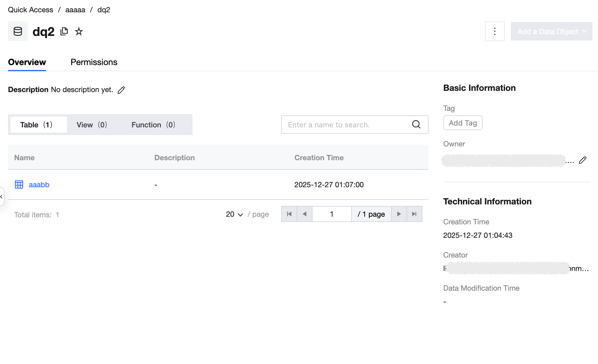
Task: Switch to the Permissions tab
Action: click(94, 62)
